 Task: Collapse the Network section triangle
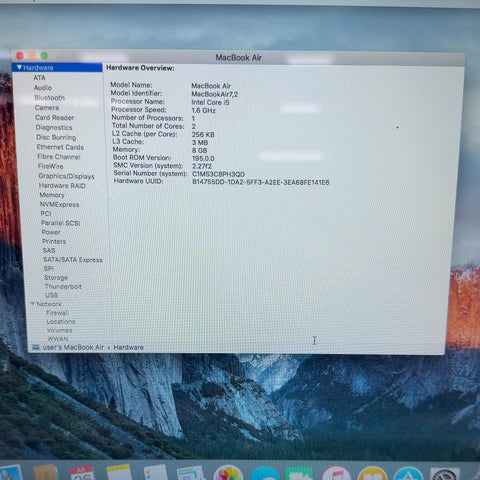[33, 304]
